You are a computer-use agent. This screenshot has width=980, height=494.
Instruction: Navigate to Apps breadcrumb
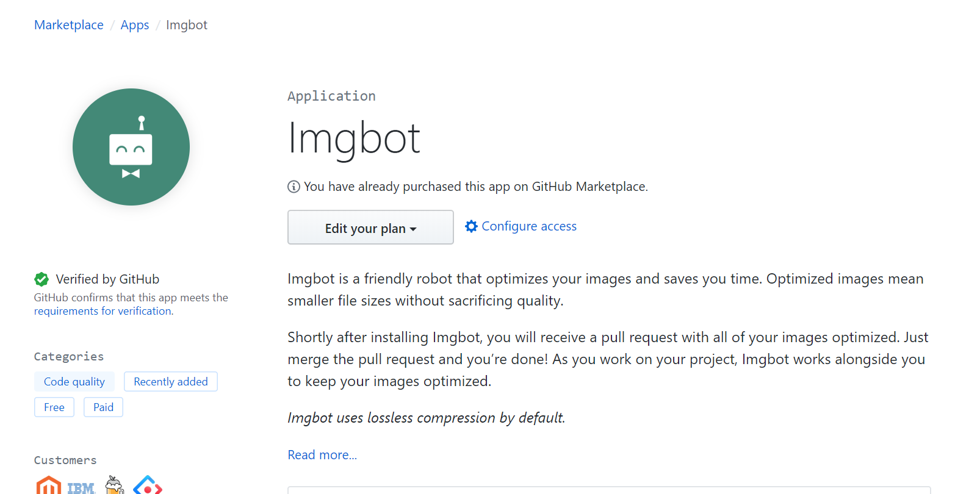click(135, 25)
